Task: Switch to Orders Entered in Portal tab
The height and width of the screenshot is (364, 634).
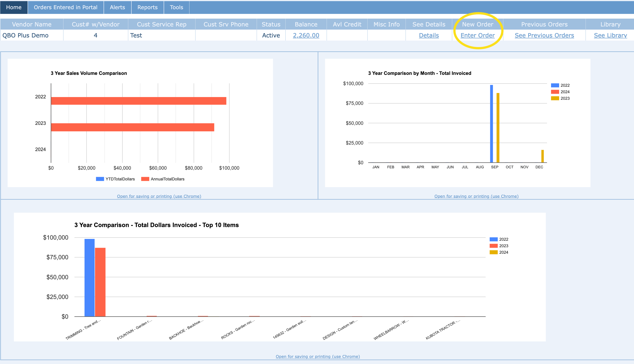Action: (x=65, y=7)
